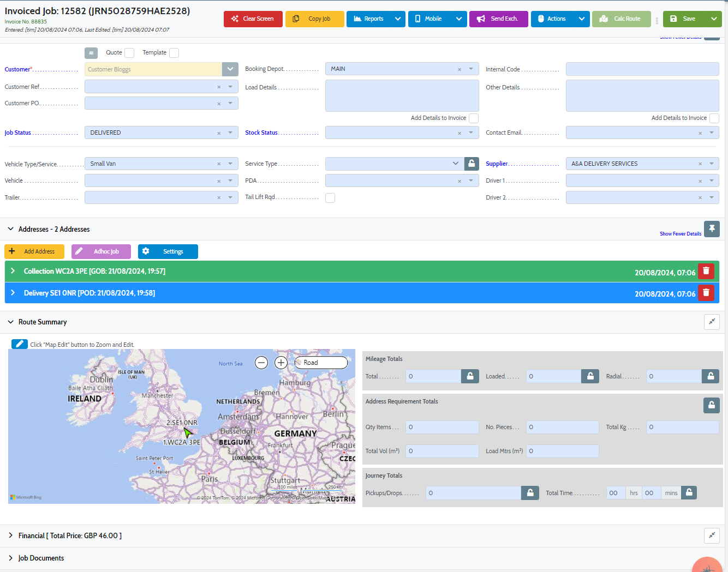Expand the Mobile dropdown arrow
Screen dimensions: 728x572
pyautogui.click(x=460, y=19)
